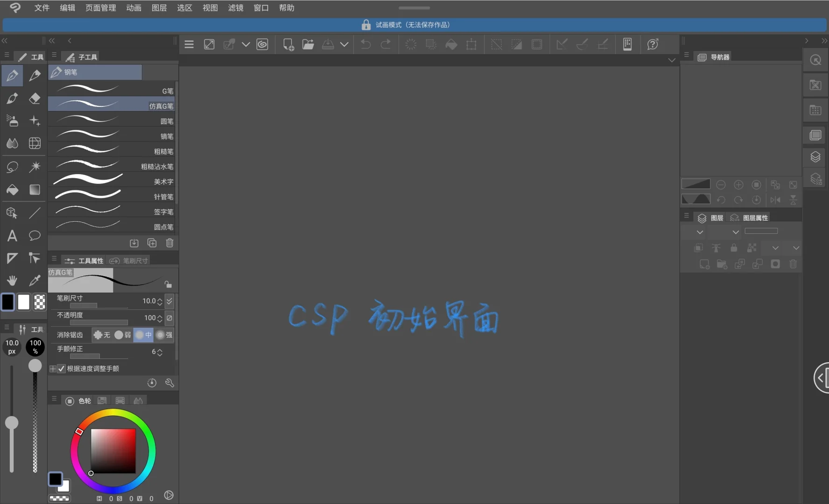Choose the Balloon speech bubble tool

pyautogui.click(x=35, y=236)
